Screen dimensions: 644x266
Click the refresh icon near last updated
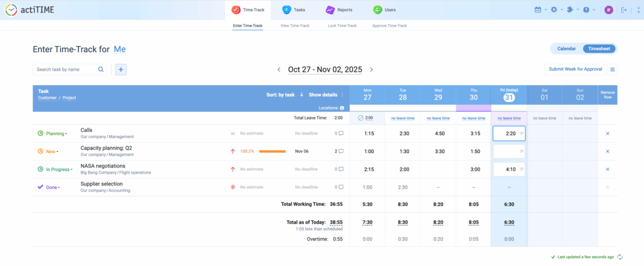coord(620,257)
